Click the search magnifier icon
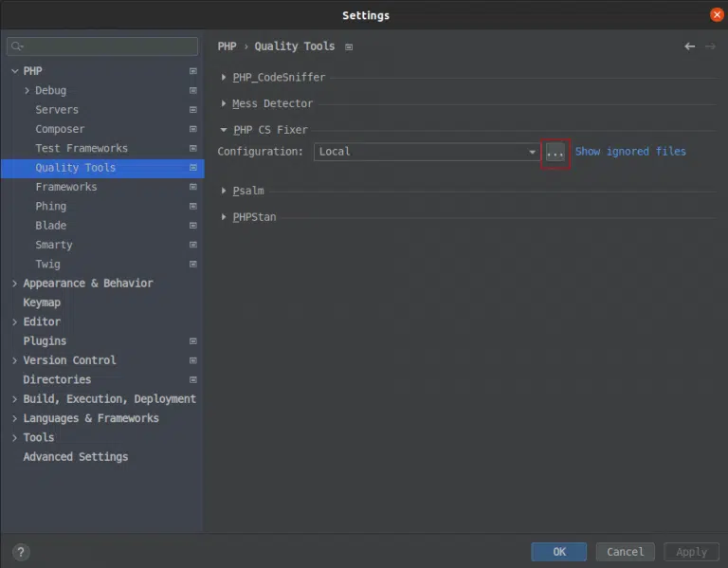Image resolution: width=728 pixels, height=568 pixels. point(18,46)
